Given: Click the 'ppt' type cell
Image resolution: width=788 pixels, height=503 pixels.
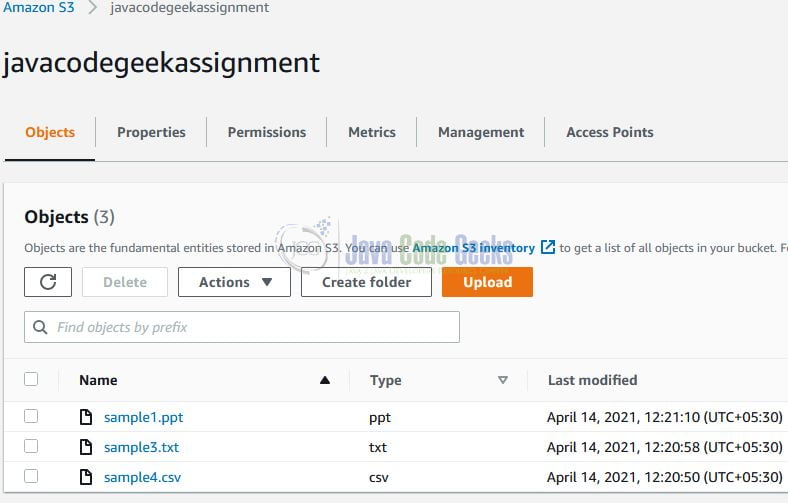Looking at the screenshot, I should click(379, 418).
